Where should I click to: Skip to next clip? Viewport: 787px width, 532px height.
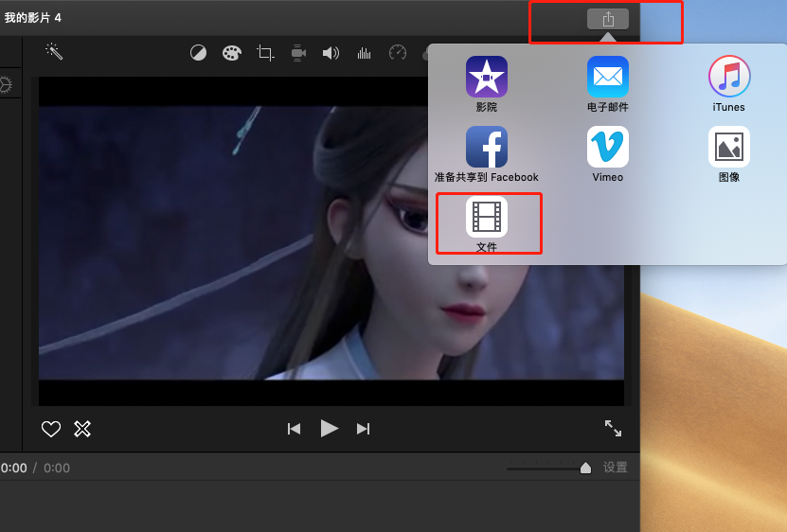pyautogui.click(x=363, y=429)
